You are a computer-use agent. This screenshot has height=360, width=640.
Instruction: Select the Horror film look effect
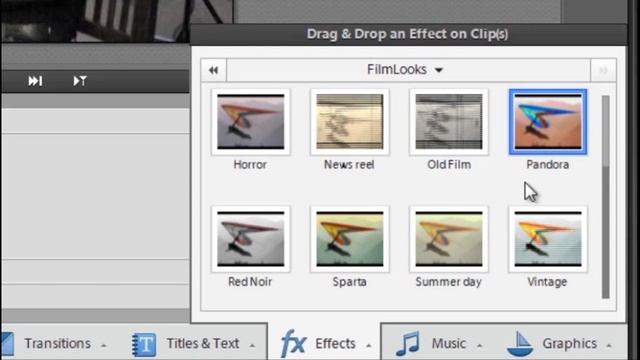[x=251, y=122]
